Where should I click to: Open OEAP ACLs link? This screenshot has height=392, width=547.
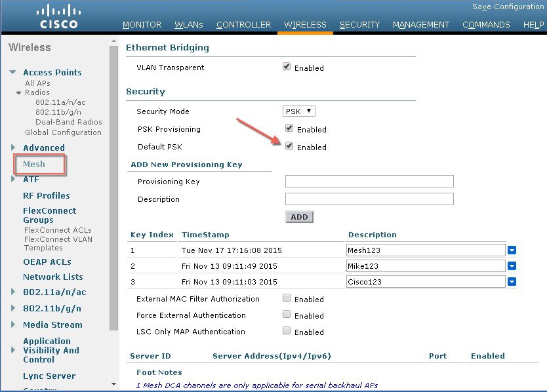(x=47, y=262)
